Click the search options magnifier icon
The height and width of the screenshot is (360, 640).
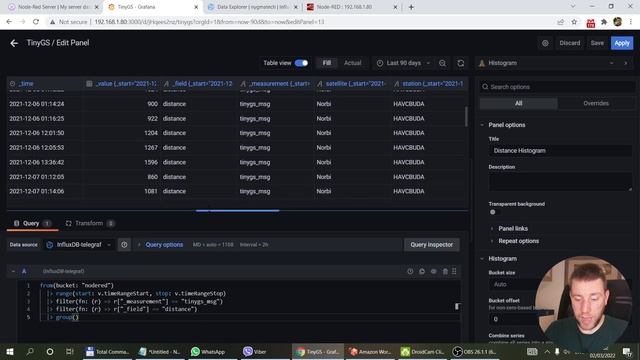[485, 87]
